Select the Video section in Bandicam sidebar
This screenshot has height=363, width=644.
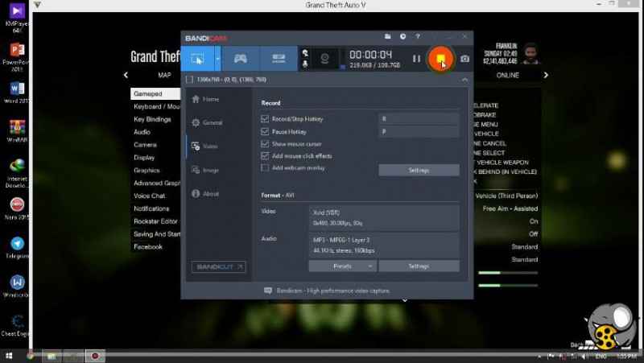coord(204,146)
